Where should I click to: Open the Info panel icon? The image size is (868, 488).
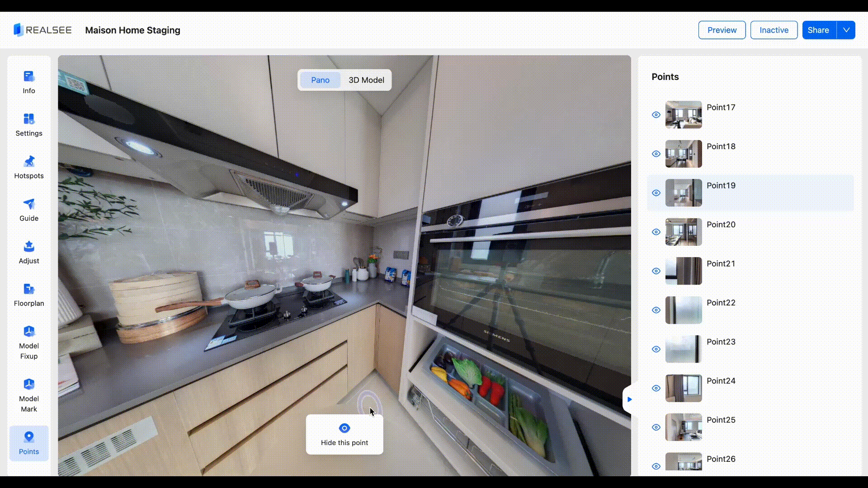29,76
